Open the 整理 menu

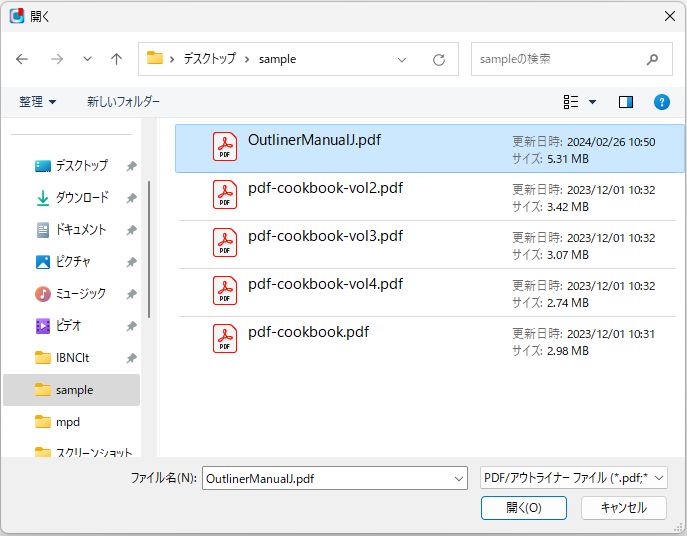click(38, 102)
